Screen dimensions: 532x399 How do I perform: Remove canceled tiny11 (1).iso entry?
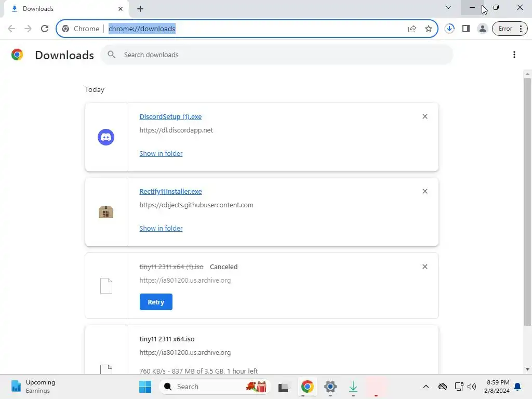425,267
